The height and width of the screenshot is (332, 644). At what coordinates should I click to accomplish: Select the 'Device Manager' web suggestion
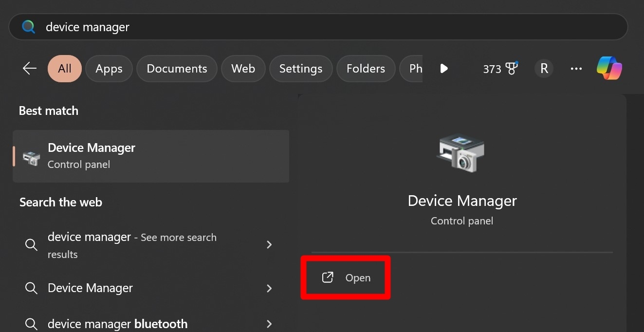coord(151,288)
